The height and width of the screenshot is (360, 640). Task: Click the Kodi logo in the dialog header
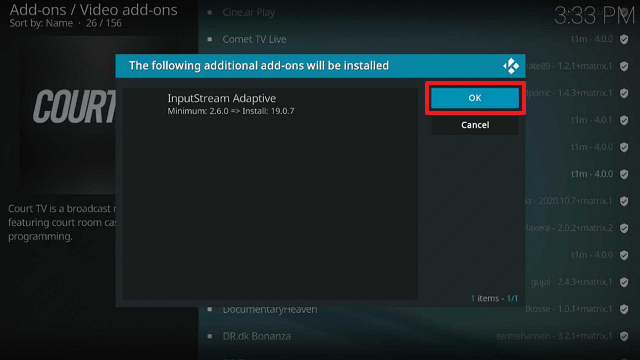511,66
